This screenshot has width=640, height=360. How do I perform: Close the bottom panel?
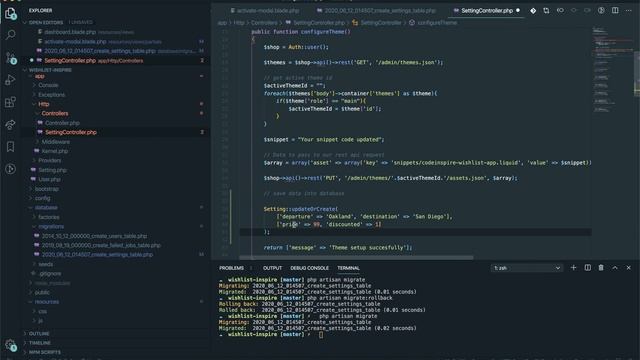click(629, 268)
